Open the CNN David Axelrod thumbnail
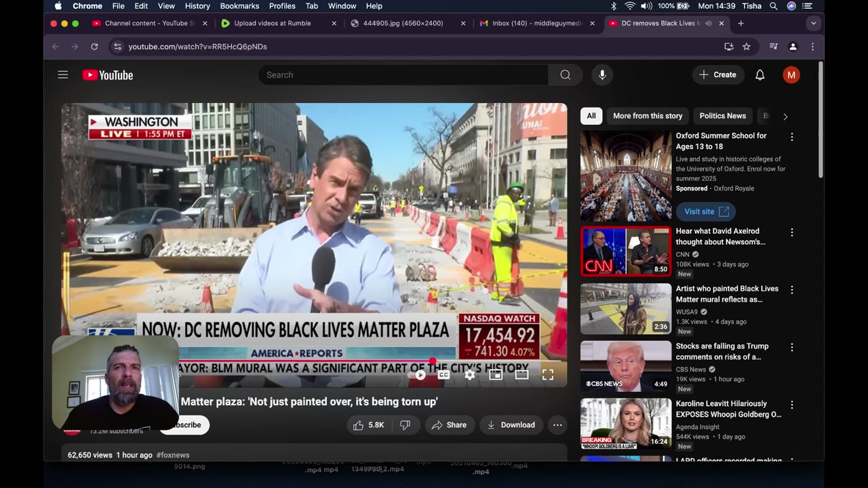The image size is (868, 488). pyautogui.click(x=626, y=251)
